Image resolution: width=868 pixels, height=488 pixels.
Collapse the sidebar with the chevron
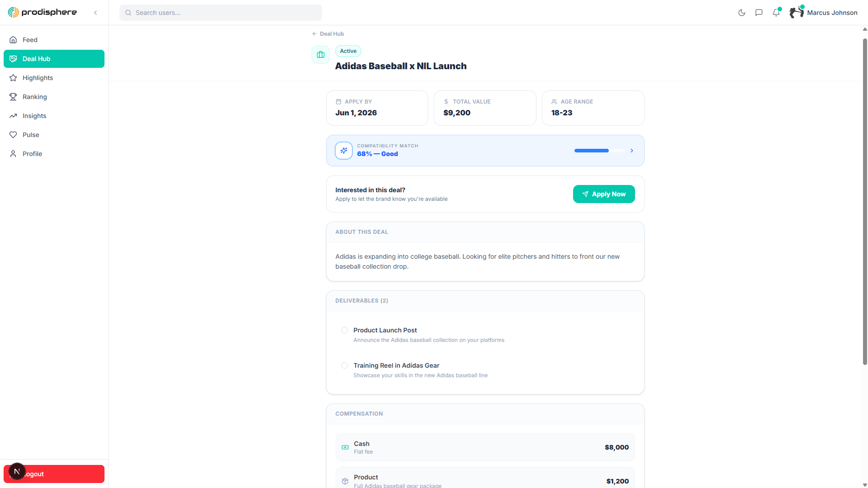95,13
